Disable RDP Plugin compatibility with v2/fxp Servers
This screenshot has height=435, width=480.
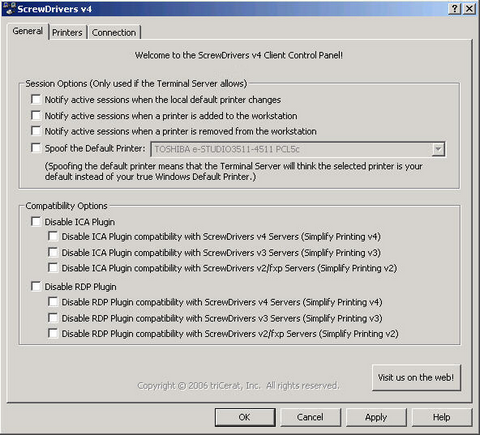coord(53,333)
